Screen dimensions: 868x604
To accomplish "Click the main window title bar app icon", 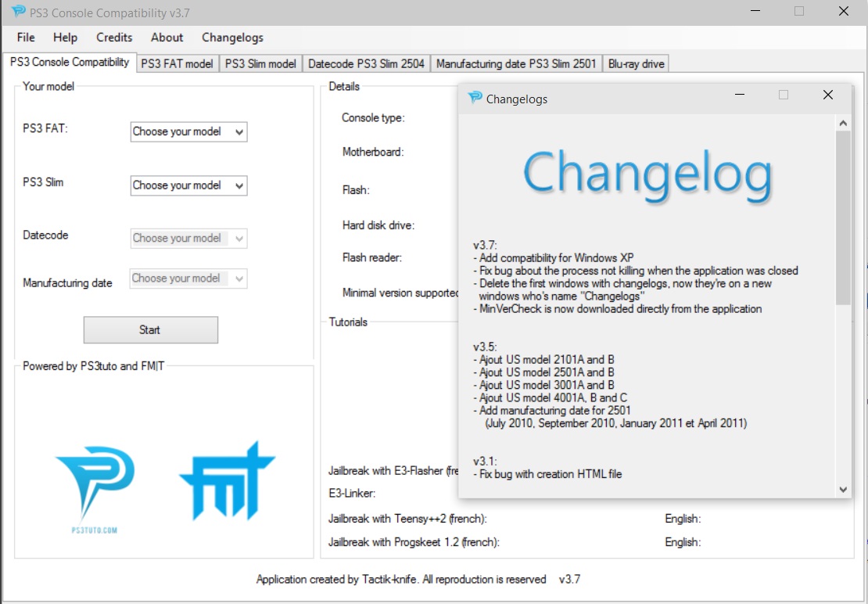I will [x=18, y=12].
